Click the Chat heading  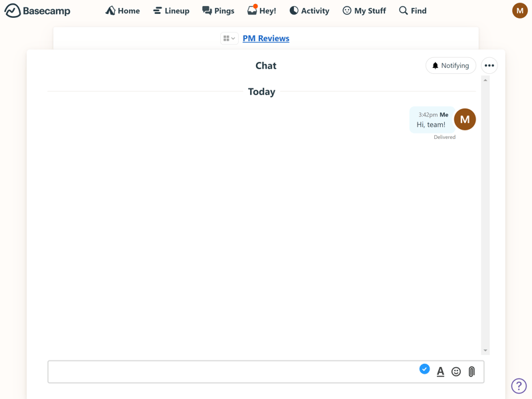click(x=266, y=65)
